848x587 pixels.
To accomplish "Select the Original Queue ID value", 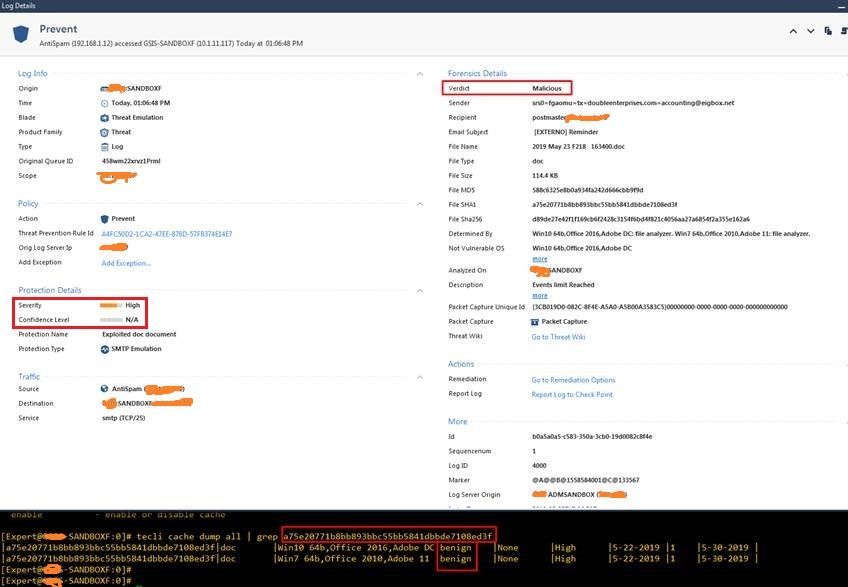I will click(x=131, y=161).
